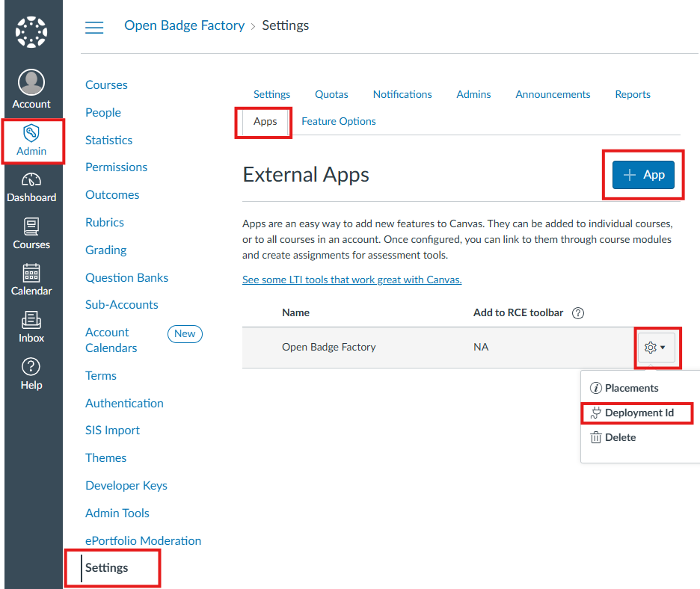
Task: Select Deployment Id from the gear menu
Action: pyautogui.click(x=632, y=413)
